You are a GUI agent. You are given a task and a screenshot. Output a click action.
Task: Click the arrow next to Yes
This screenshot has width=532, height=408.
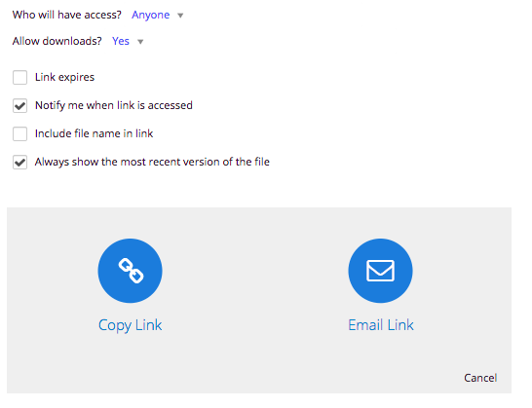140,42
